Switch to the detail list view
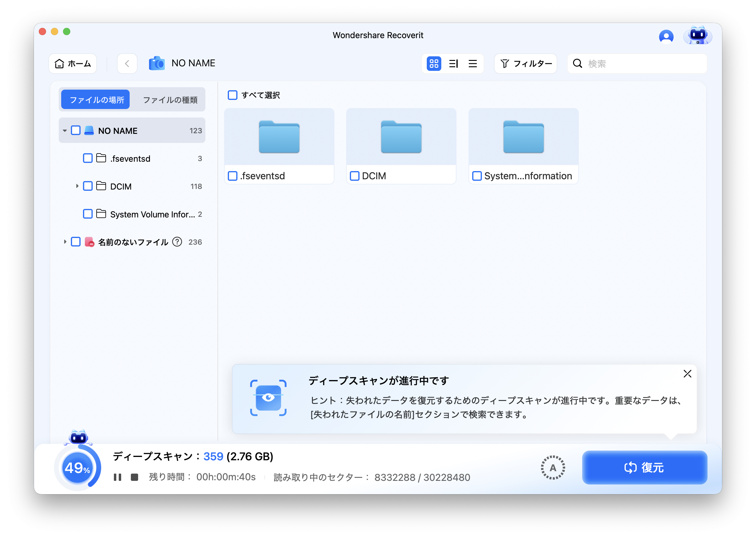 click(x=453, y=63)
